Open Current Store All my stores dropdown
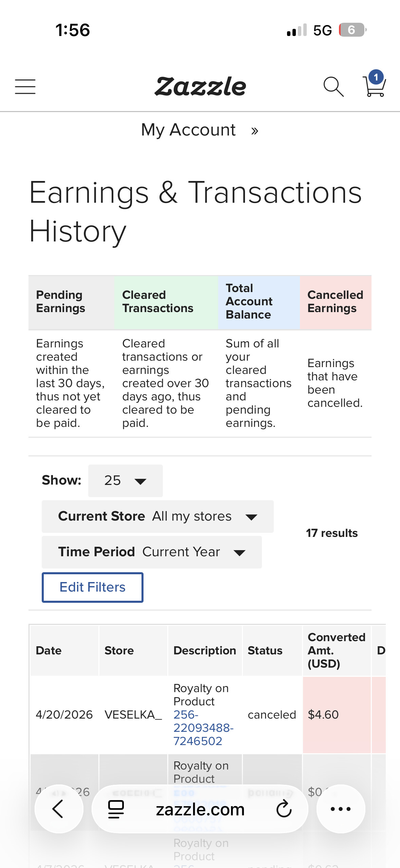The height and width of the screenshot is (868, 400). pos(157,516)
